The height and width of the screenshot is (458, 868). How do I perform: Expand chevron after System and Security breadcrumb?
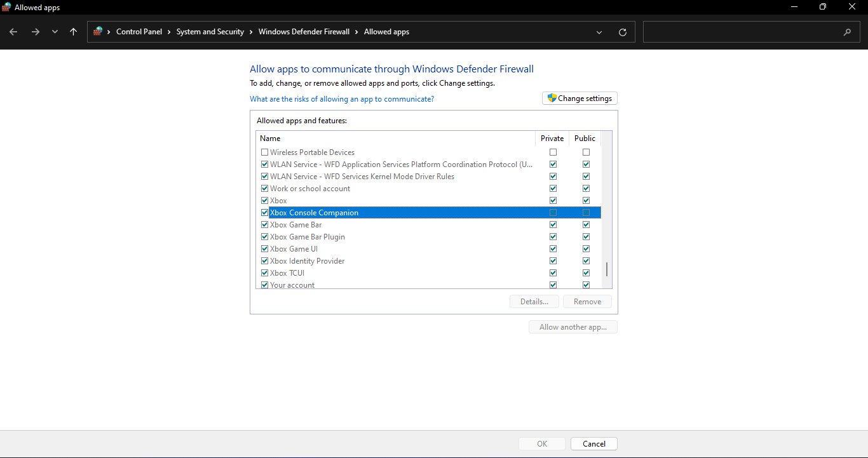point(251,32)
